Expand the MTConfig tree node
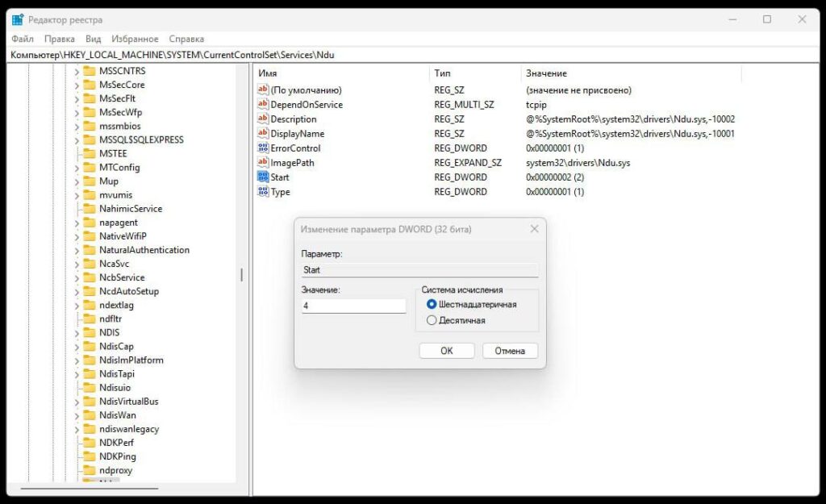Image resolution: width=826 pixels, height=504 pixels. 77,168
